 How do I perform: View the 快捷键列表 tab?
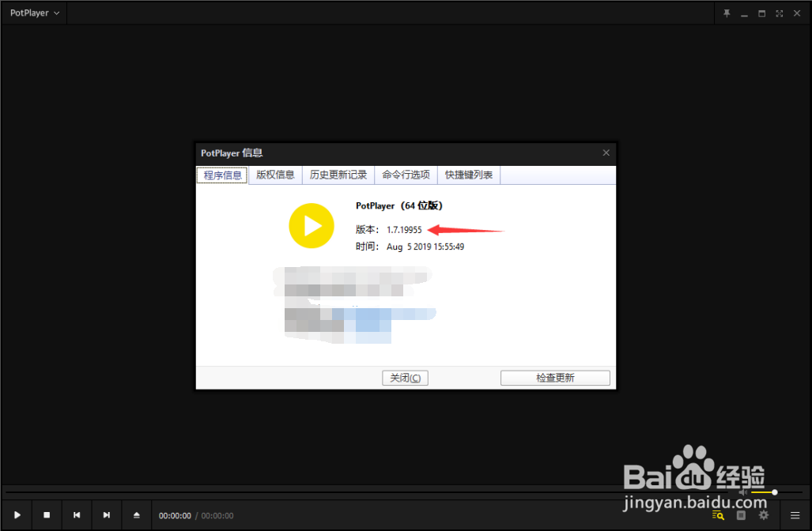pos(469,175)
